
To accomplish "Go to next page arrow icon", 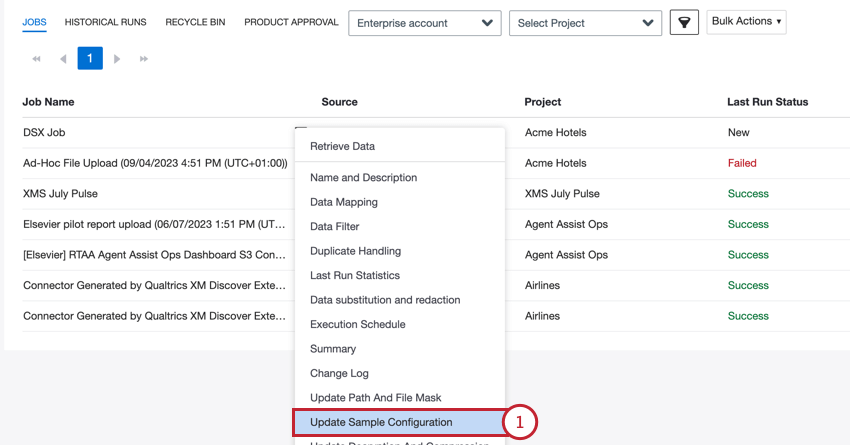I will [117, 59].
